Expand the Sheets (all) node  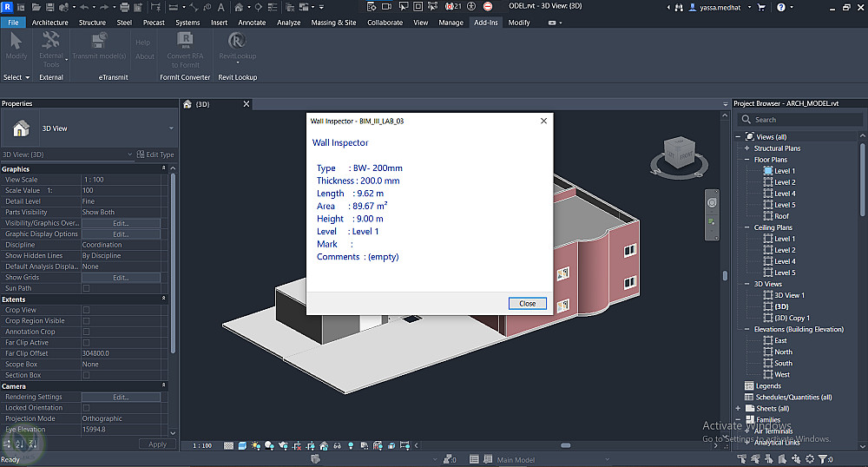pos(739,408)
